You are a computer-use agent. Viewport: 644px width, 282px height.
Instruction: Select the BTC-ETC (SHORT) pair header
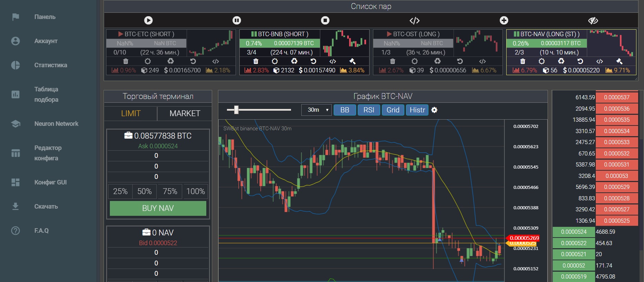(146, 34)
